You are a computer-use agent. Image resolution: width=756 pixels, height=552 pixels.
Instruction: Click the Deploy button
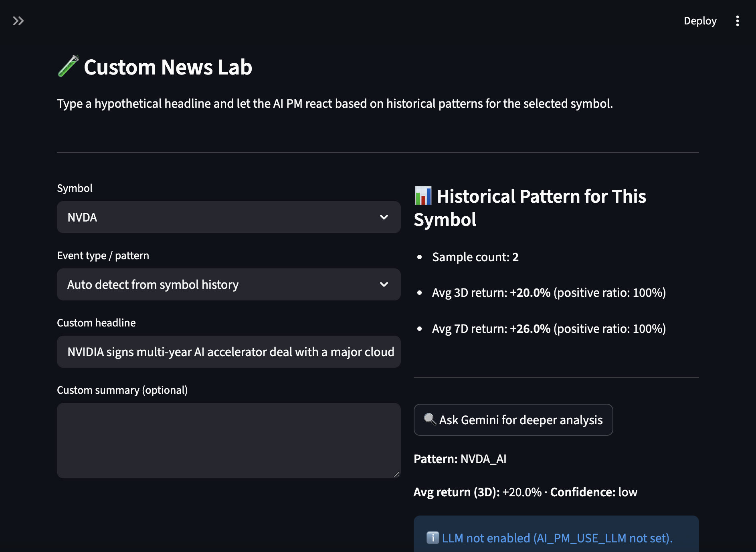pos(700,21)
